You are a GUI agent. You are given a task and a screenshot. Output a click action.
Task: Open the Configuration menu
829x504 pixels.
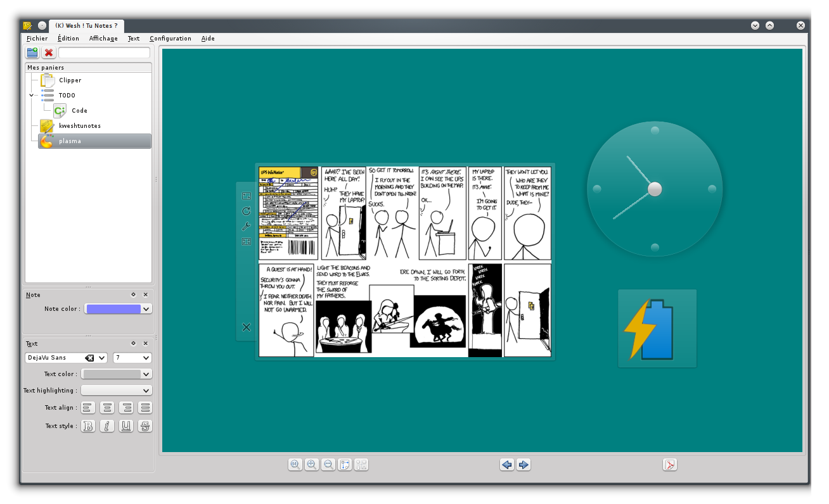(170, 39)
